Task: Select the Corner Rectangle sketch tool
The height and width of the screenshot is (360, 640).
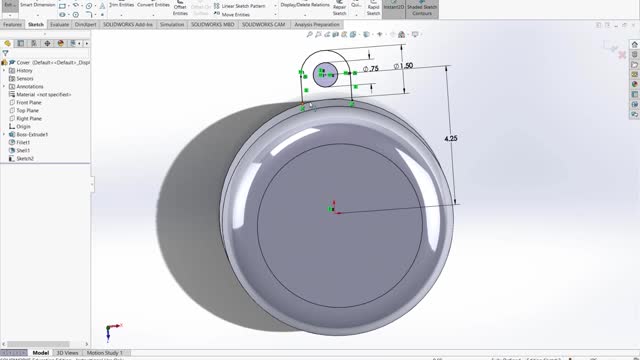Action: 62,6
